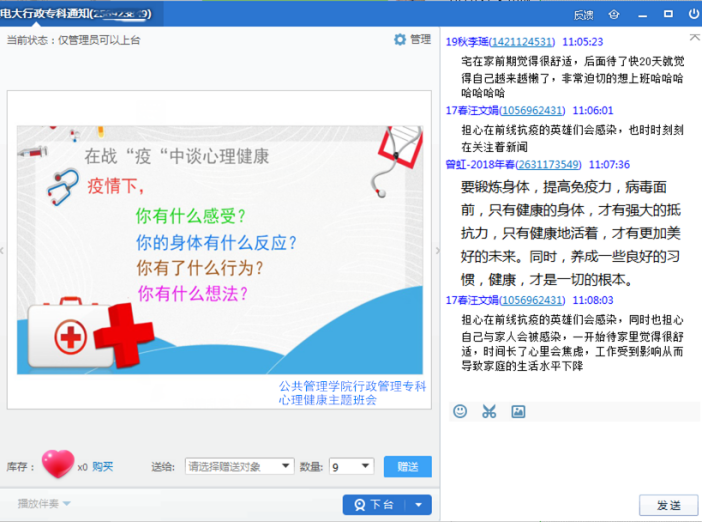The height and width of the screenshot is (522, 702).
Task: Click 反馈 in the title bar
Action: (x=583, y=15)
